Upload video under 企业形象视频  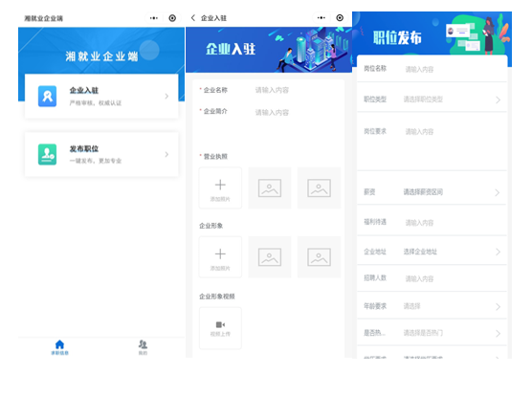[220, 328]
